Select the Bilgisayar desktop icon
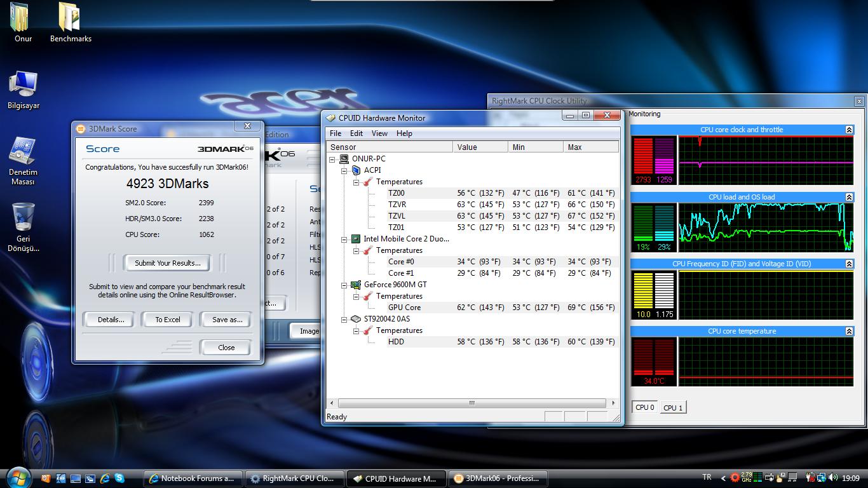The height and width of the screenshot is (488, 868). click(24, 90)
